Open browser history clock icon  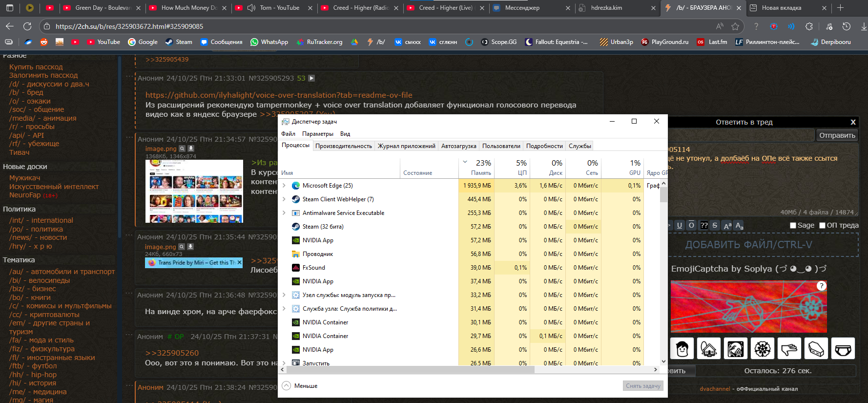click(847, 26)
